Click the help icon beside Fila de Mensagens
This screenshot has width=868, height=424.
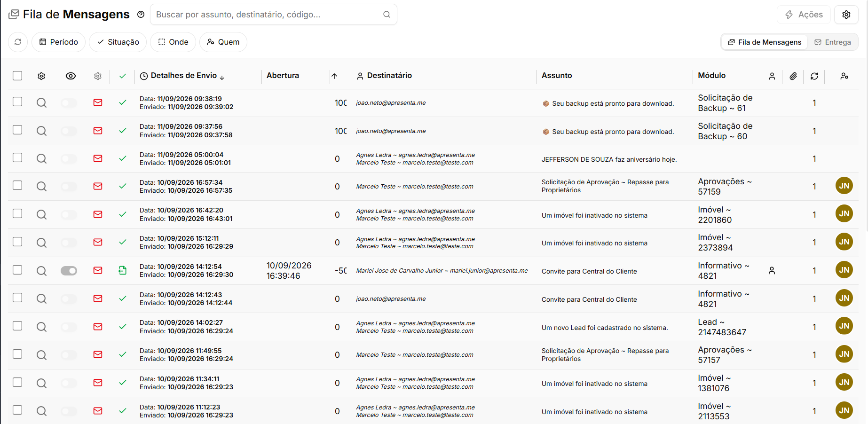click(141, 15)
